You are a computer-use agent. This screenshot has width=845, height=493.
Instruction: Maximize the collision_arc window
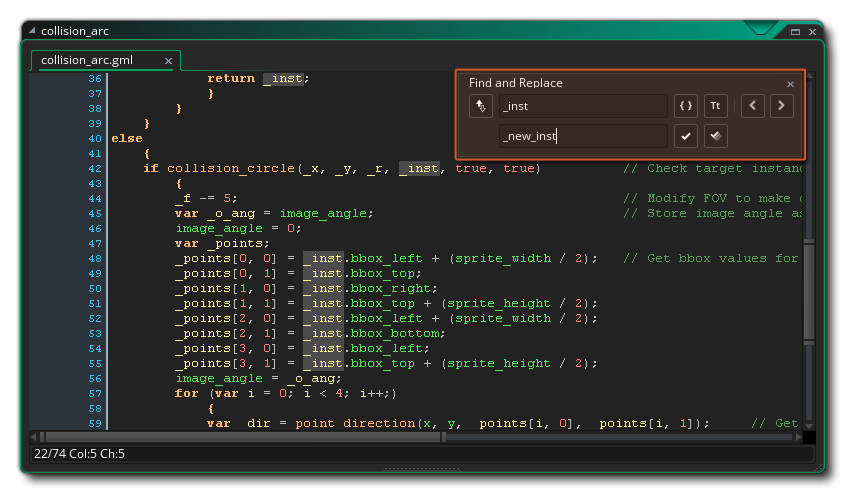(x=796, y=31)
